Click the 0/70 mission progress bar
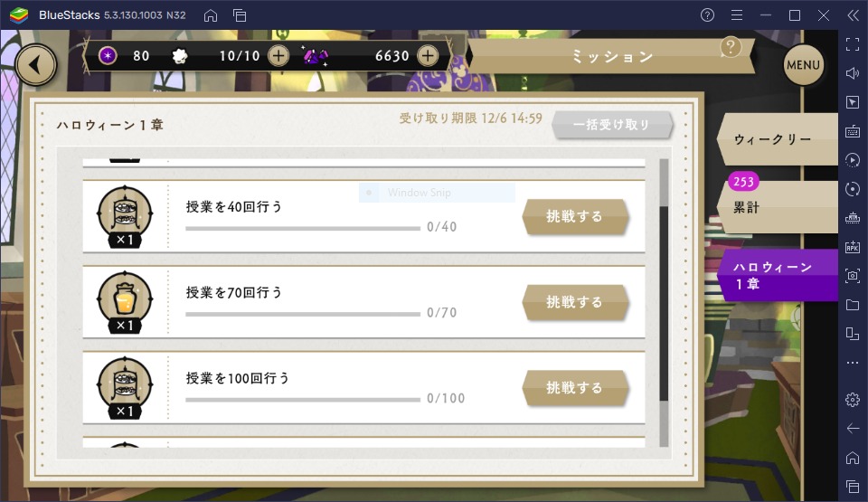The image size is (868, 502). (x=303, y=314)
